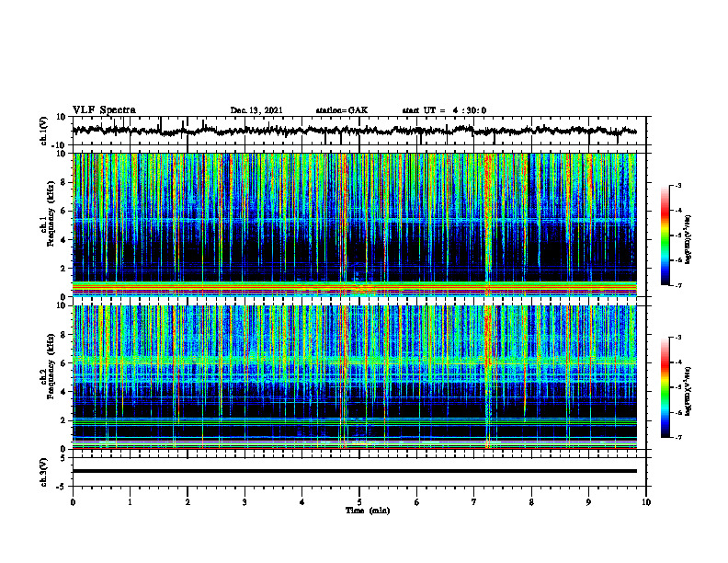This screenshot has height=563, width=728.
Task: Click the ch.2 frequency tick label '4'
Action: (63, 392)
